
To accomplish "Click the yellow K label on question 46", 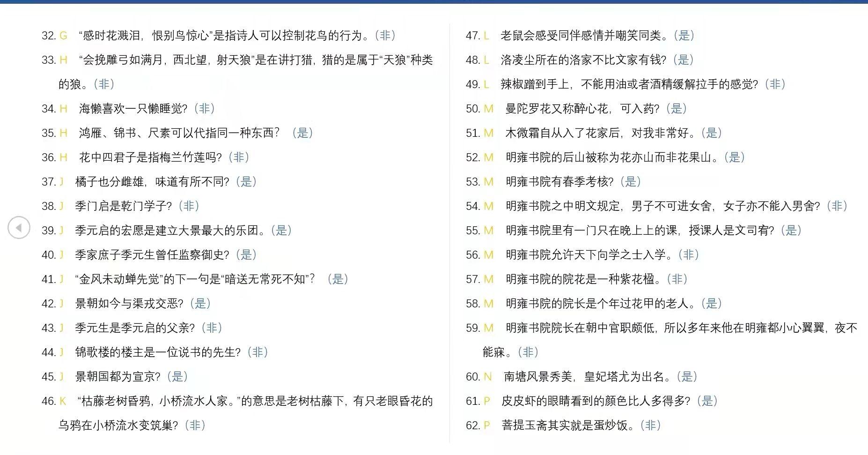I will tap(63, 401).
